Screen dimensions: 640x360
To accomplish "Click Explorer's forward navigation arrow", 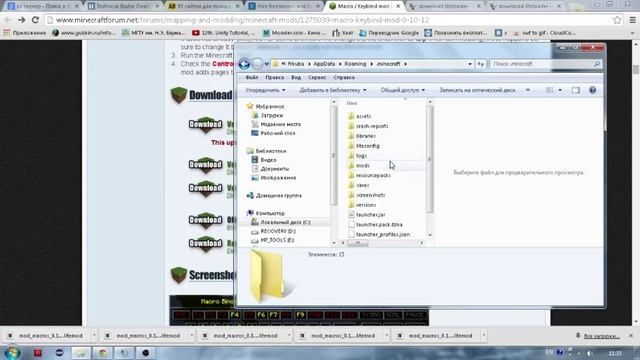I will tap(257, 64).
